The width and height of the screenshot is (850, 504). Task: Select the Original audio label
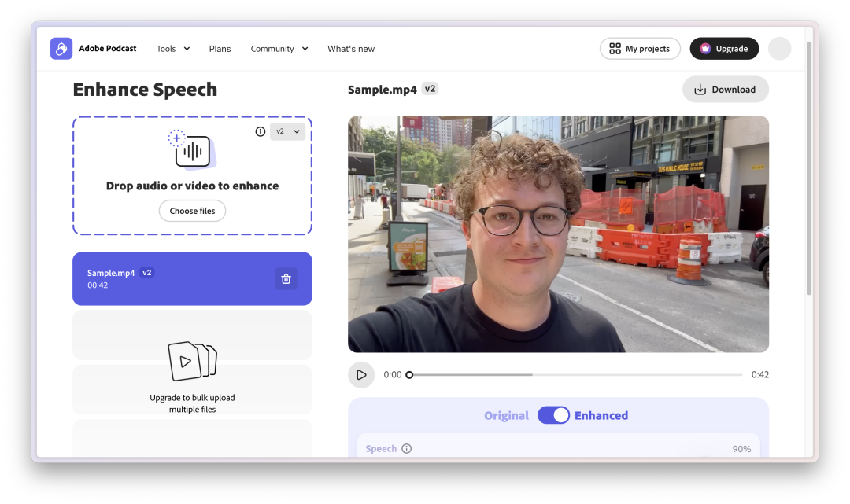point(506,415)
